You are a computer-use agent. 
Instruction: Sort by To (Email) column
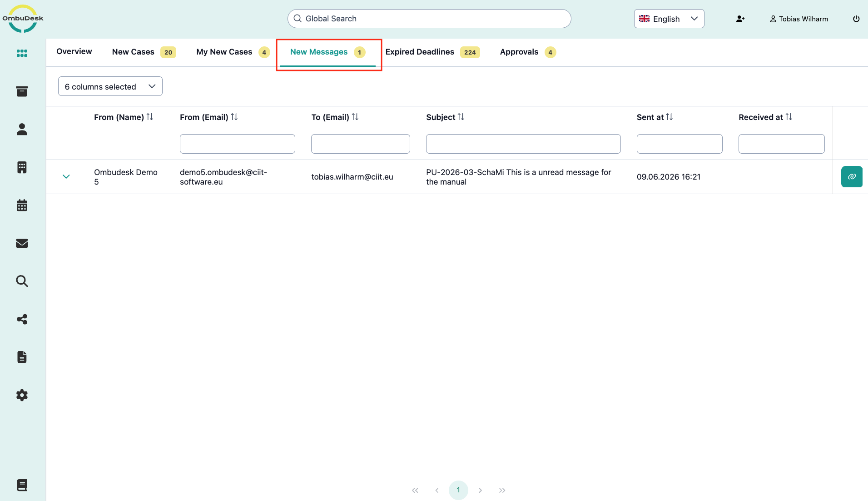click(x=355, y=117)
